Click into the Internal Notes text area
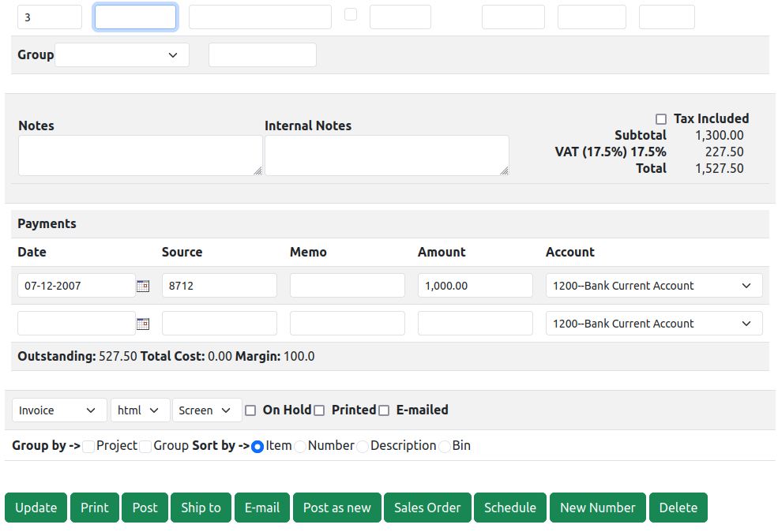Viewport: 778px width, 532px height. [386, 155]
